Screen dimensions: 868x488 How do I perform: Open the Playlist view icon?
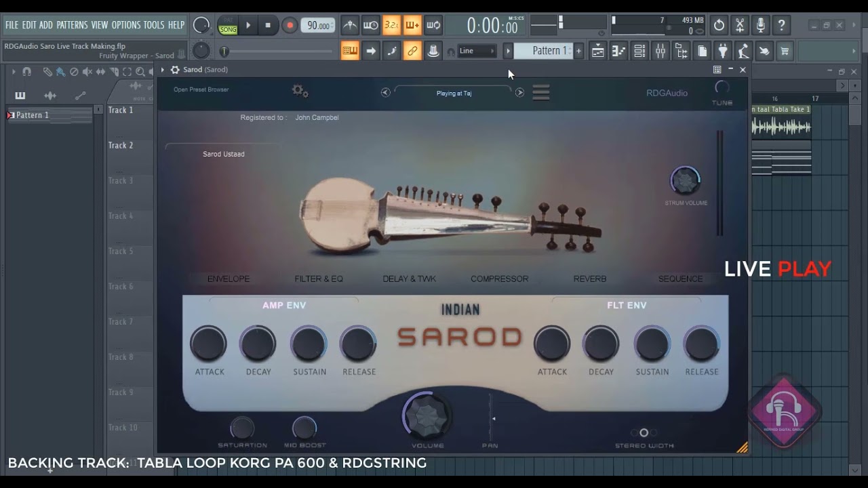[x=597, y=51]
